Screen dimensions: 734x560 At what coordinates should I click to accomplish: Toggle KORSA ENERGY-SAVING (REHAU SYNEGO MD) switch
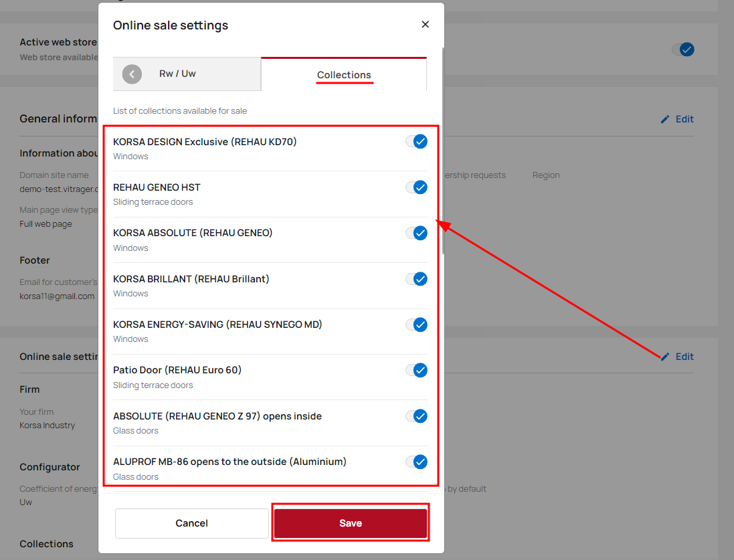[x=417, y=324]
